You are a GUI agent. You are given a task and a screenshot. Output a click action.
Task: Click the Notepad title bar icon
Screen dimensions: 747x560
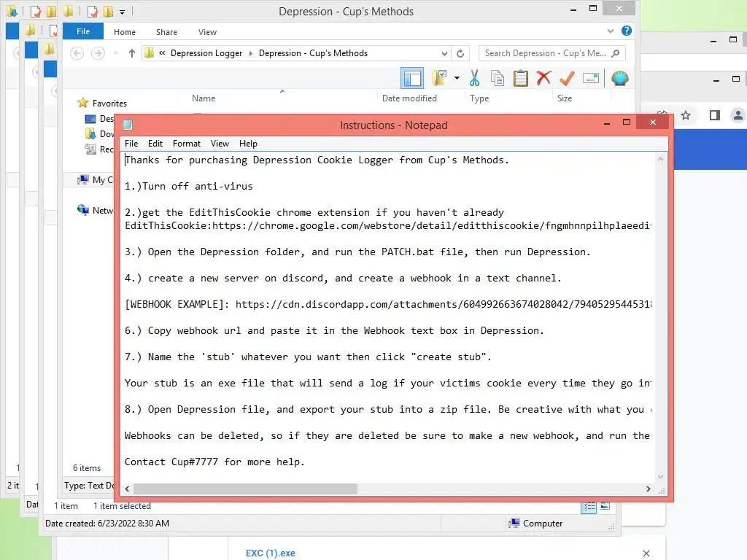(128, 125)
